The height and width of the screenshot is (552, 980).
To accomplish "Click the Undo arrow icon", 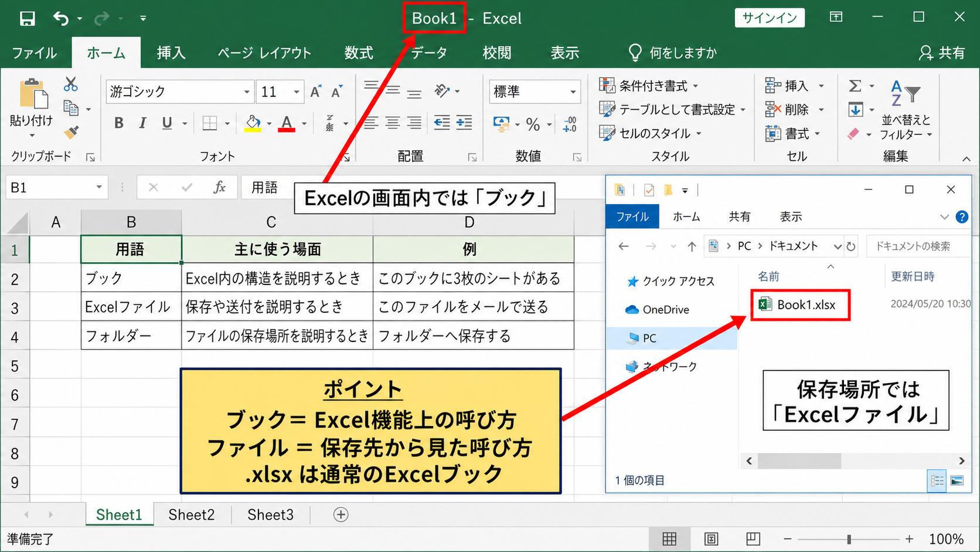I will click(61, 19).
